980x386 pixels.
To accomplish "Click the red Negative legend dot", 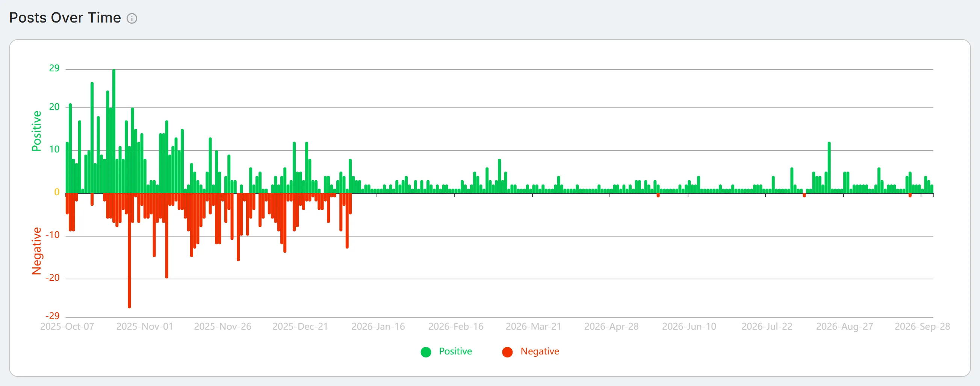I will [507, 352].
